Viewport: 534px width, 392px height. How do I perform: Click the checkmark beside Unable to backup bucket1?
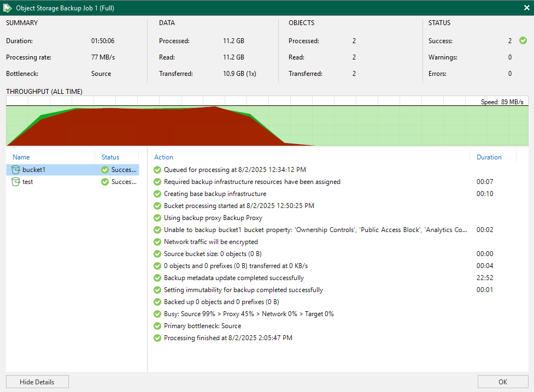tap(157, 230)
